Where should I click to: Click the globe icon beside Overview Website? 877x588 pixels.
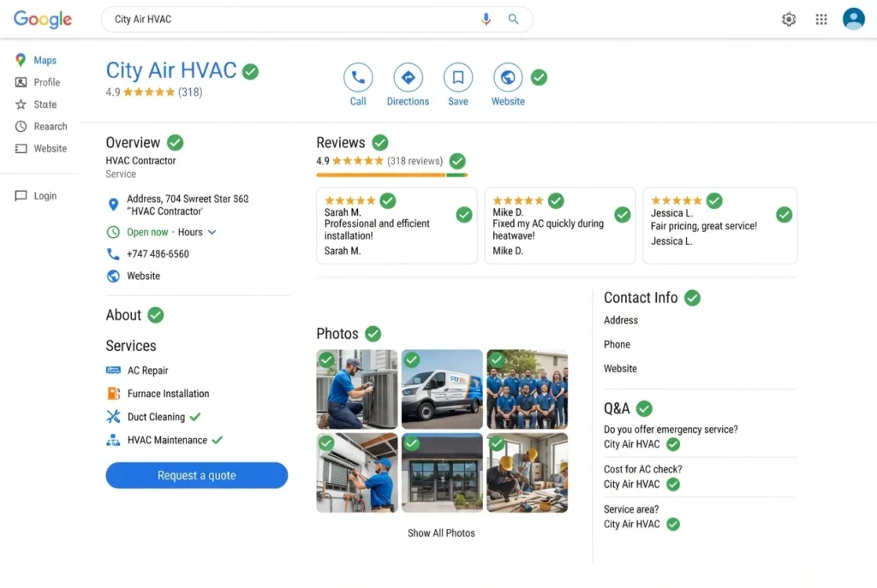[x=113, y=276]
